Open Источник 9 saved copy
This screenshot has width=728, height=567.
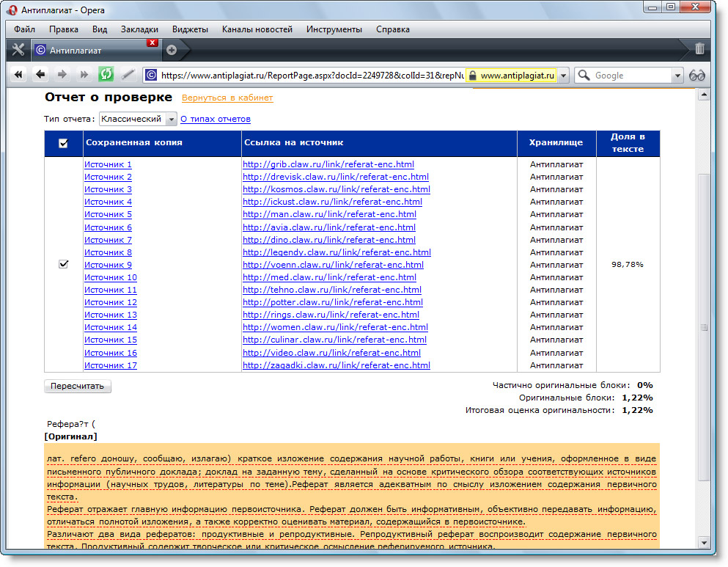click(x=108, y=265)
